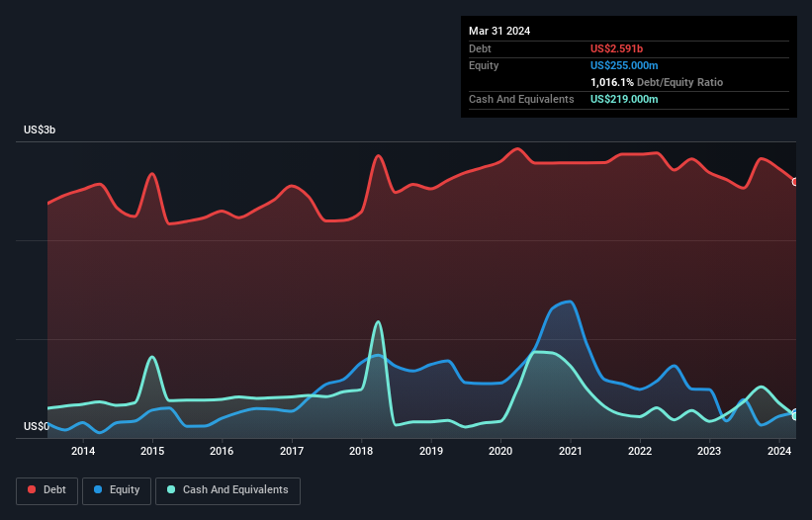Image resolution: width=812 pixels, height=520 pixels.
Task: Click the 2016 x-axis year label
Action: point(222,451)
